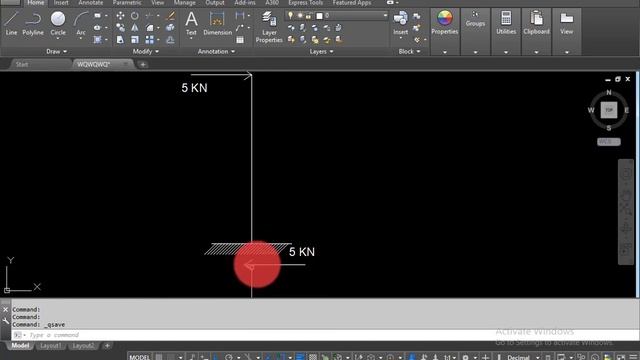
Task: Click the command line customize wrench
Action: pyautogui.click(x=5, y=321)
